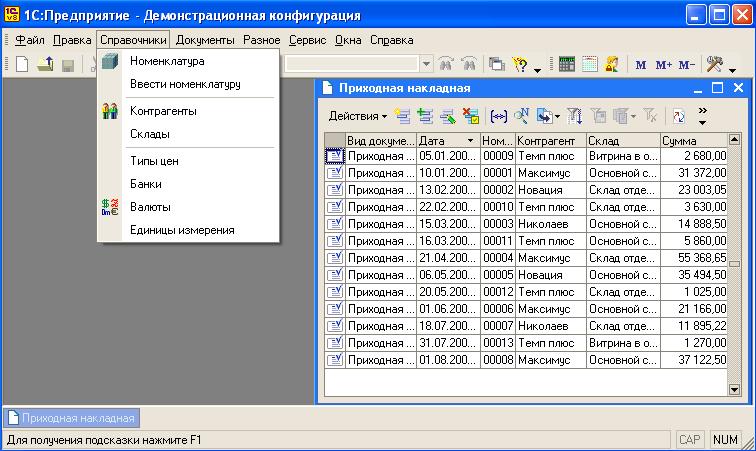Click the second binoculars Find icon
756x451 pixels.
pos(469,64)
